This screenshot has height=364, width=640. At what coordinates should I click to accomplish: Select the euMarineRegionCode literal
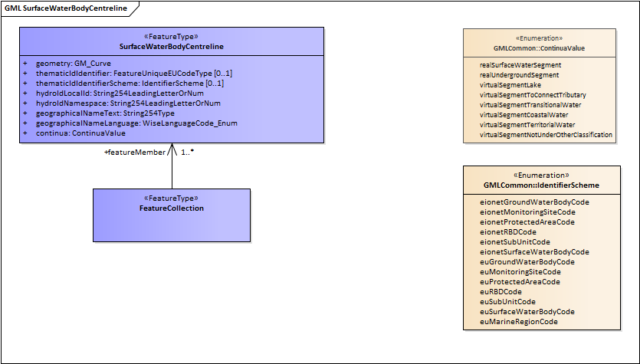tap(519, 322)
